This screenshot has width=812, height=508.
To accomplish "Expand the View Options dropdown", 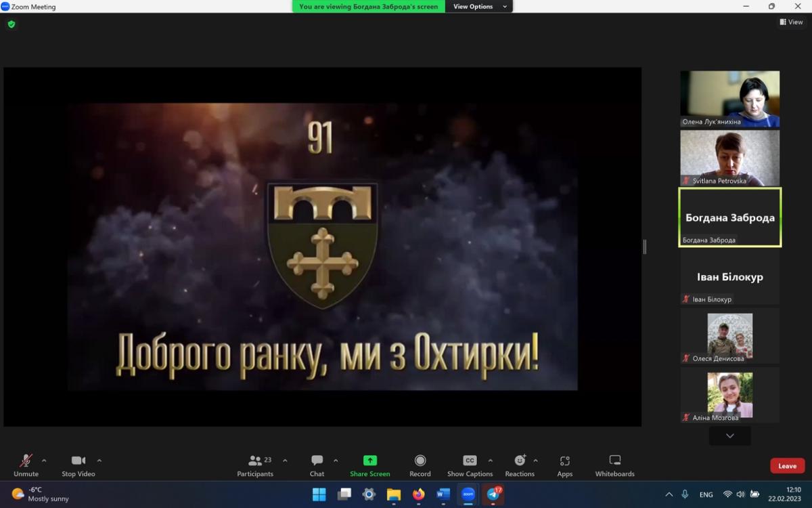I will (x=479, y=7).
